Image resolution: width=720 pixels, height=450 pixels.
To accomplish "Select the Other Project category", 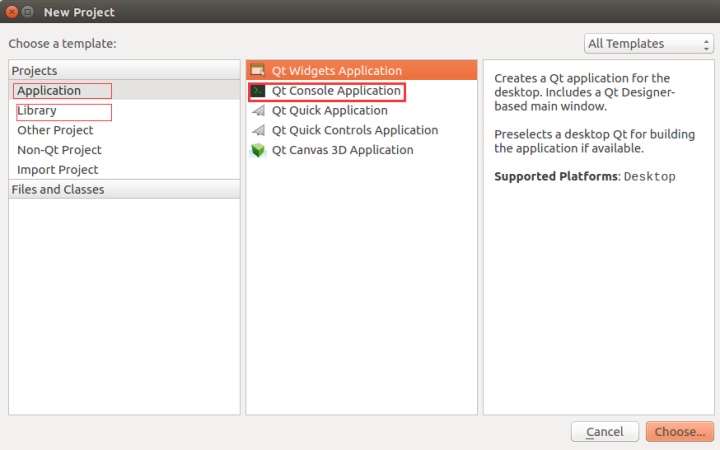I will pos(124,130).
